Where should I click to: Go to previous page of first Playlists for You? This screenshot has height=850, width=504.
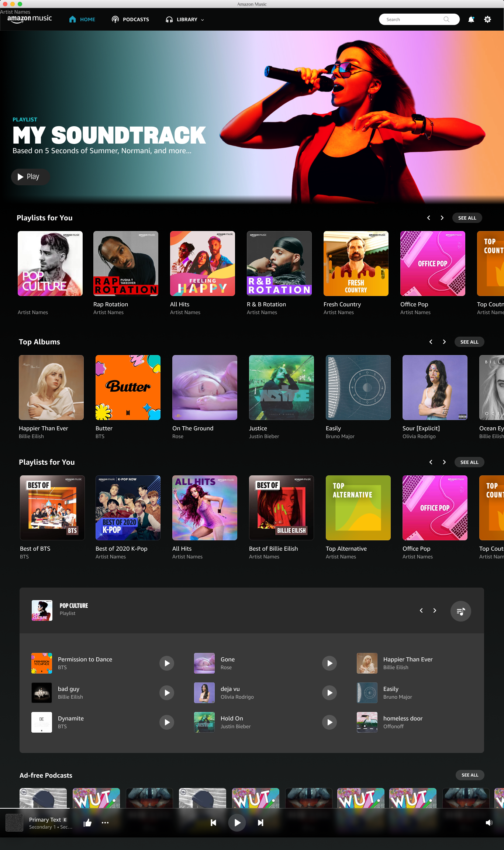coord(429,218)
